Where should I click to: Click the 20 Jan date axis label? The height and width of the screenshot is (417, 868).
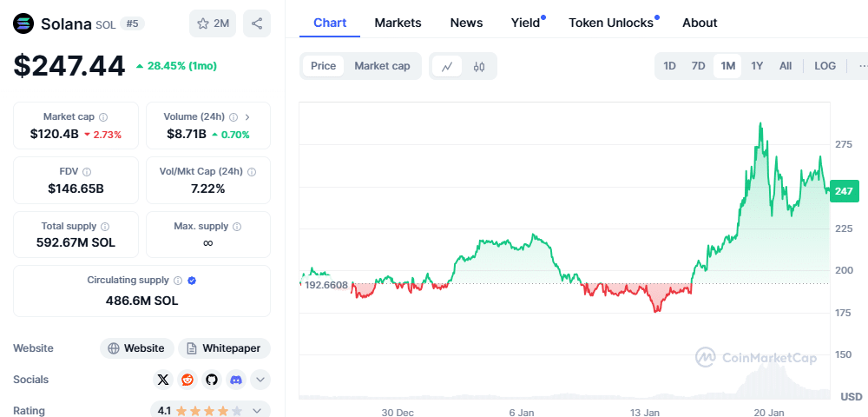[769, 413]
